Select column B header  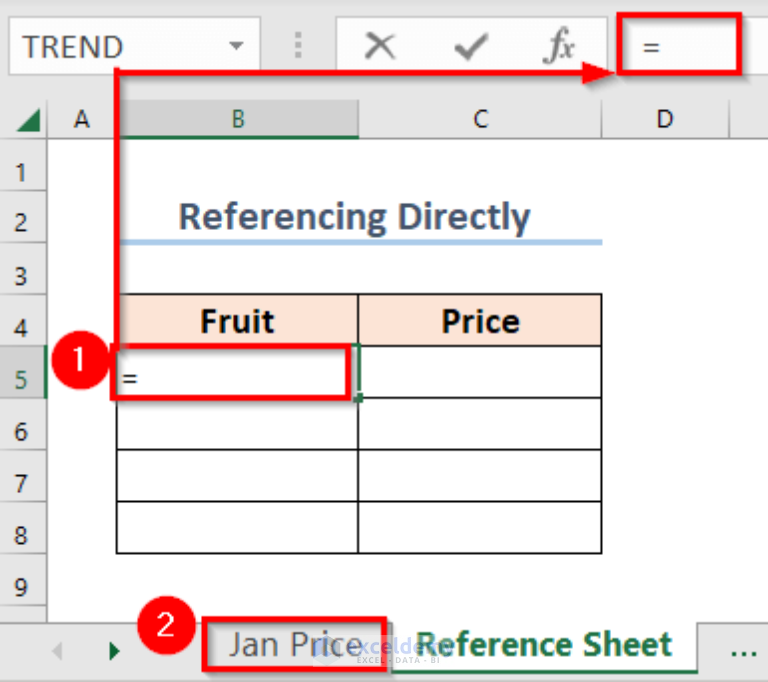pos(238,119)
